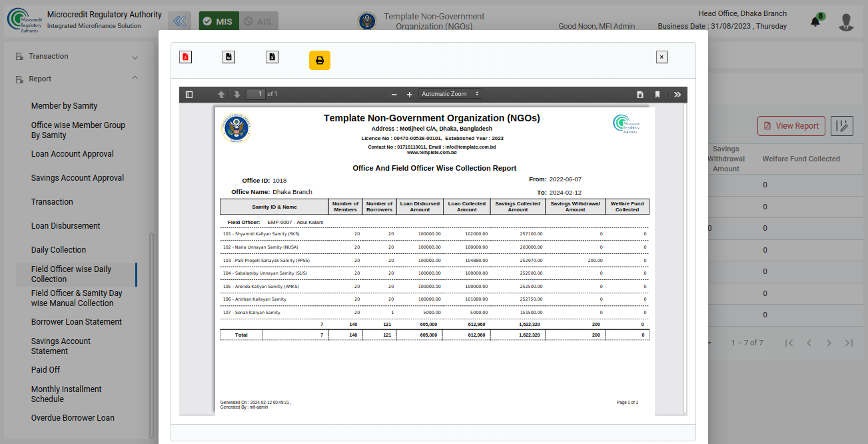The height and width of the screenshot is (444, 868).
Task: Open notifications bell
Action: (x=815, y=21)
